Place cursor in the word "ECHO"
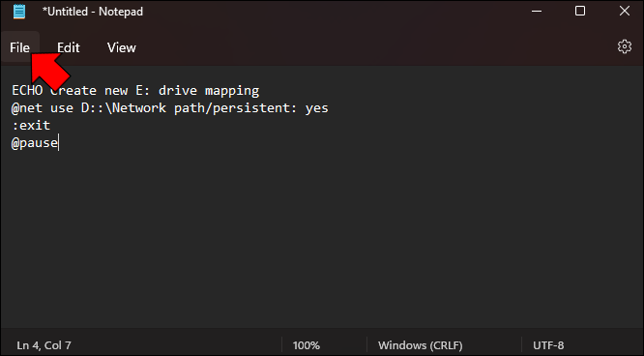The height and width of the screenshot is (356, 644). pos(27,90)
